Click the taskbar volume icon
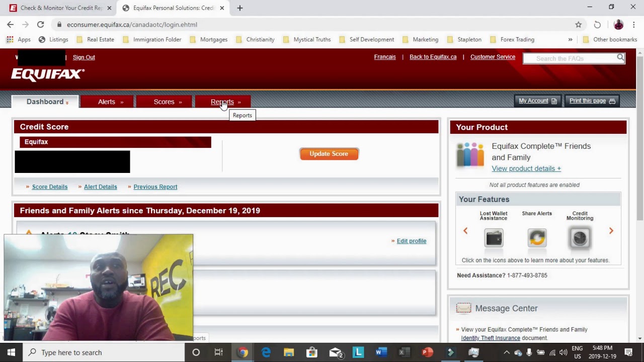This screenshot has height=362, width=644. [563, 352]
